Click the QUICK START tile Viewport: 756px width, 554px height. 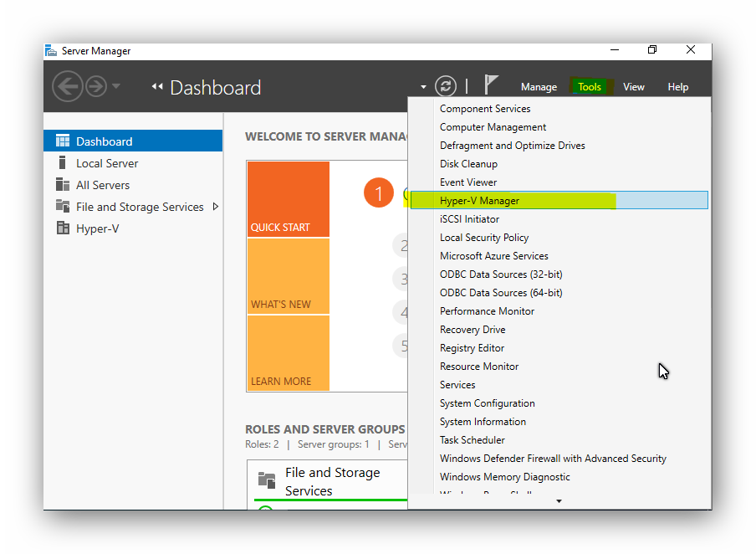[x=288, y=199]
